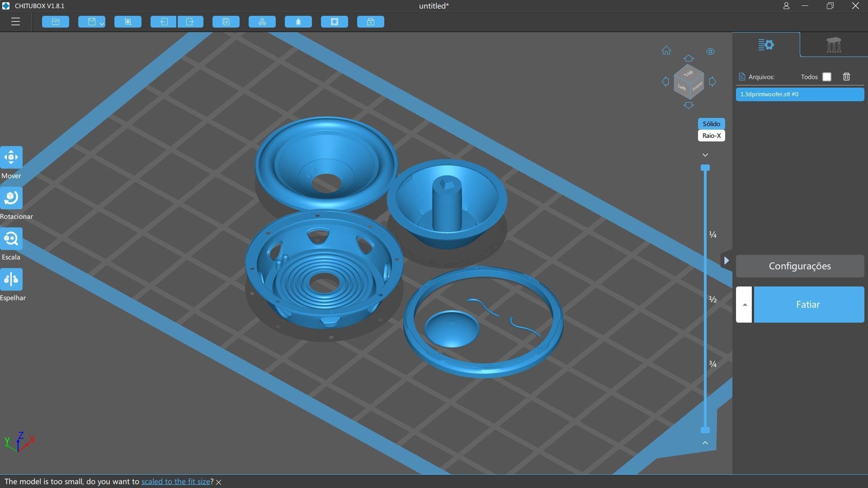This screenshot has width=868, height=488.
Task: Select the Mover tool
Action: tap(11, 157)
